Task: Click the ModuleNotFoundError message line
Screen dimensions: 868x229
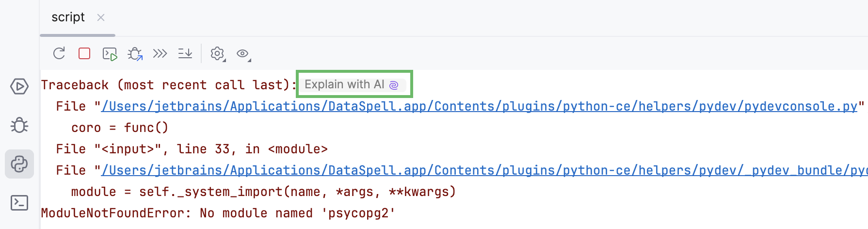Action: 218,213
